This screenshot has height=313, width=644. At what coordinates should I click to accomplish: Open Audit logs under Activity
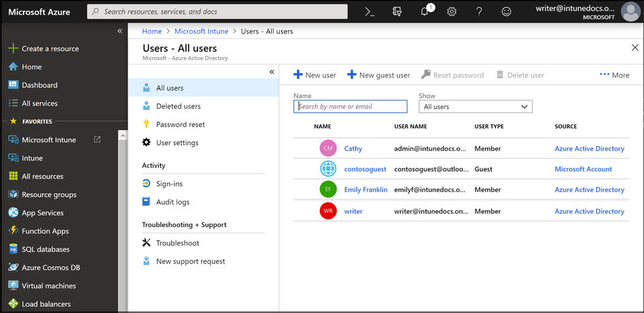(x=172, y=202)
